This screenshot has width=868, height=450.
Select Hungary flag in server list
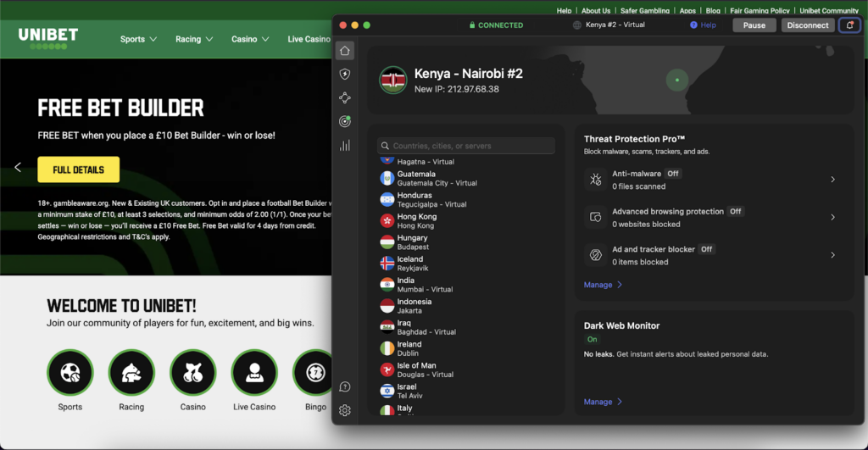point(387,242)
